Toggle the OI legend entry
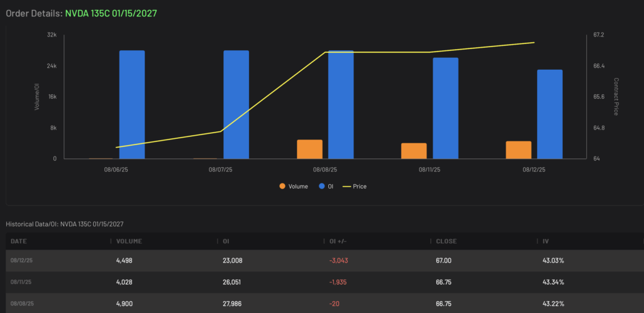Image resolution: width=644 pixels, height=313 pixels. coord(326,186)
